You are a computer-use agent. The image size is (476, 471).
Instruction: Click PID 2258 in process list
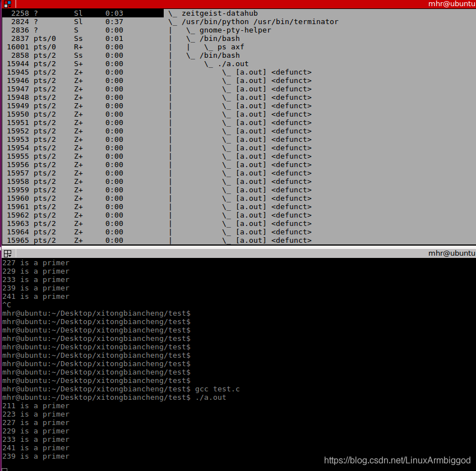point(20,13)
